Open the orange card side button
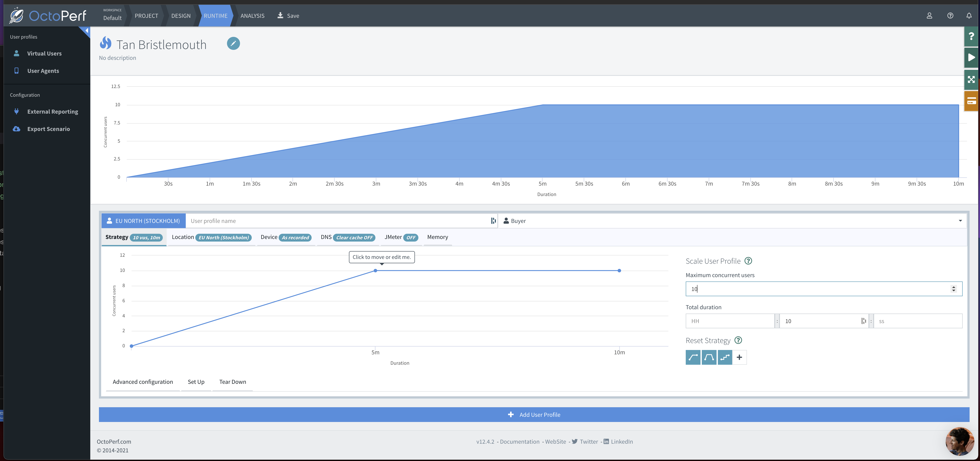 pos(971,101)
